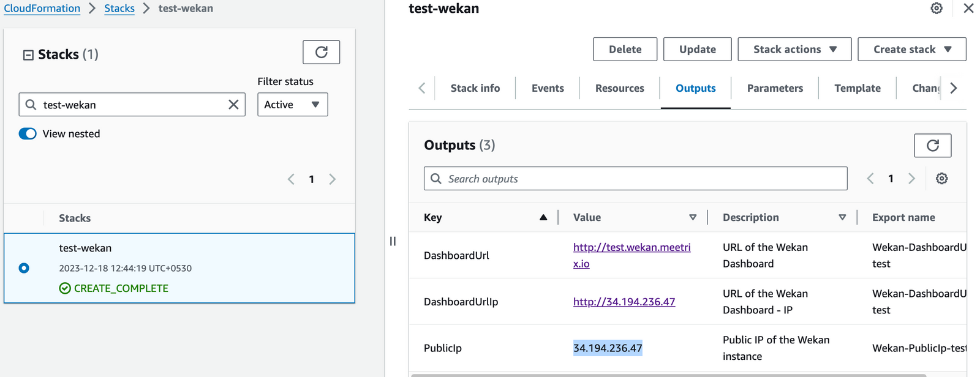This screenshot has height=377, width=980.
Task: Click the Stacks column header in the list
Action: tap(75, 218)
